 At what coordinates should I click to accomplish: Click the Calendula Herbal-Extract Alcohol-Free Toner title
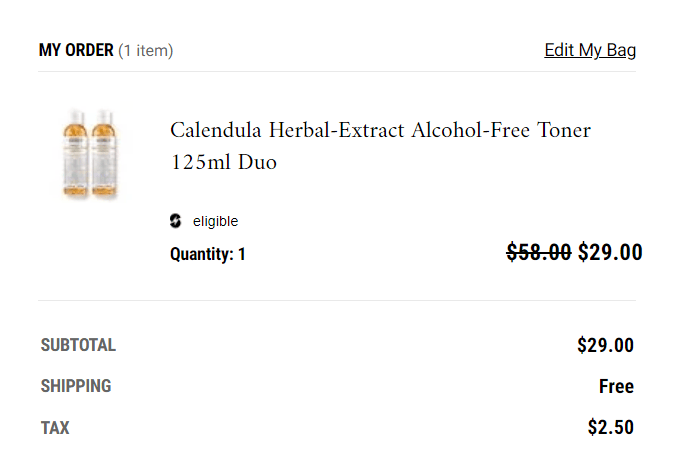coord(380,131)
